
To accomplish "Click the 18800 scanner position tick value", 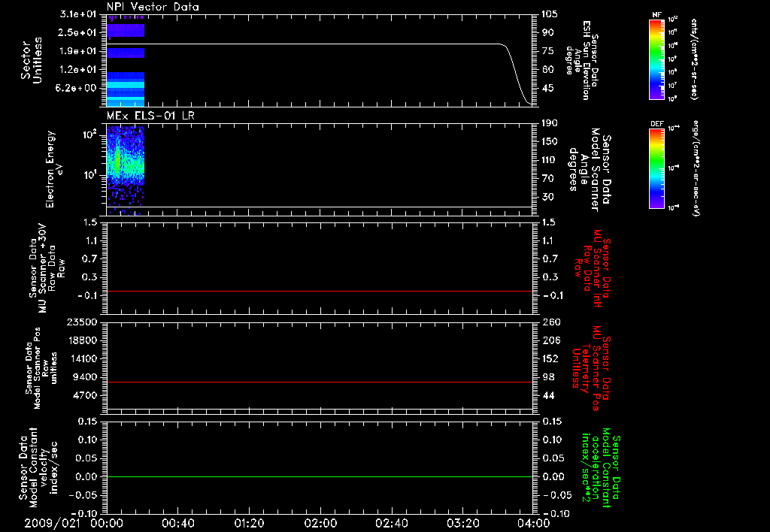I will click(82, 340).
